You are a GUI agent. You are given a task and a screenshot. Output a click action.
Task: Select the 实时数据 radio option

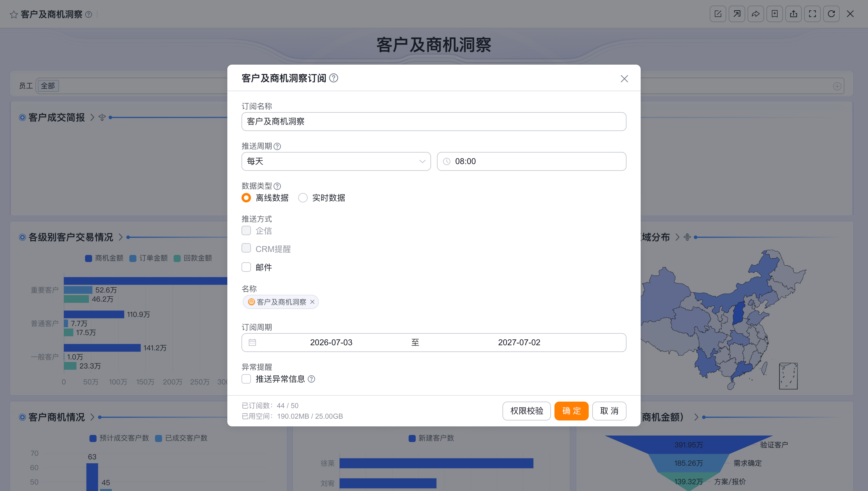[x=303, y=198]
